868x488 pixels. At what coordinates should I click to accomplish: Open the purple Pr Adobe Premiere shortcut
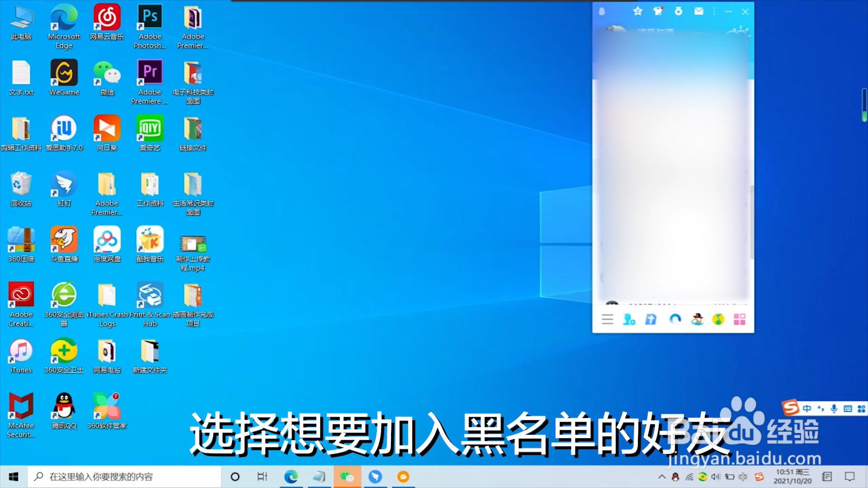150,82
